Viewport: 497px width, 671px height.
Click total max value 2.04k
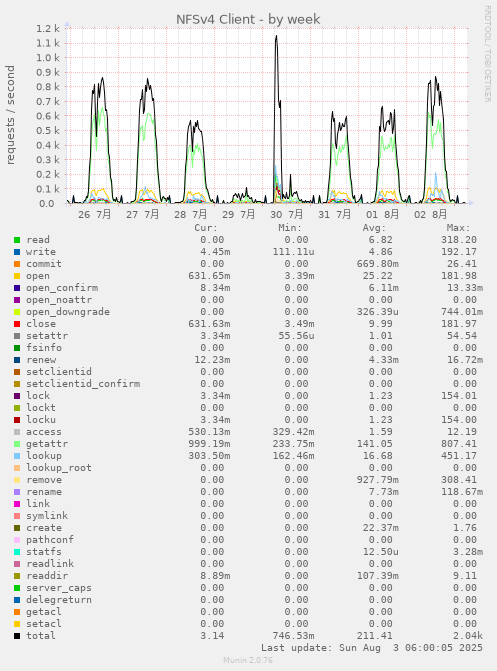click(468, 636)
